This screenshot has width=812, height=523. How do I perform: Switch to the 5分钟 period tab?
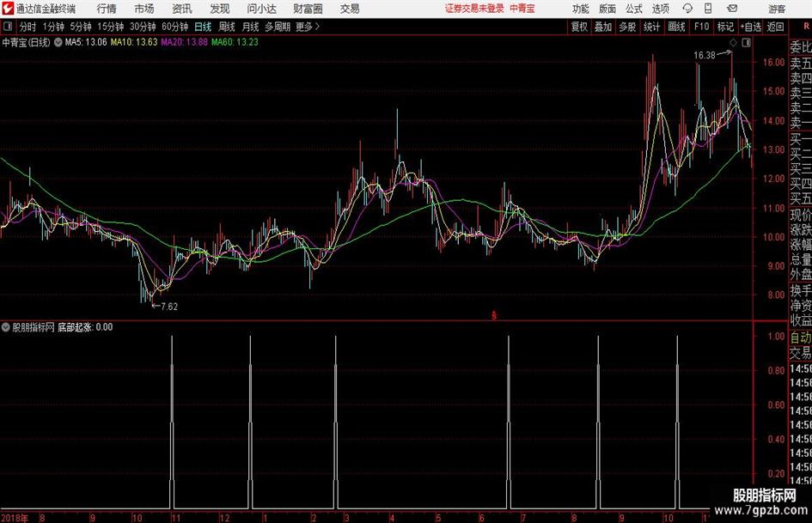(x=80, y=27)
